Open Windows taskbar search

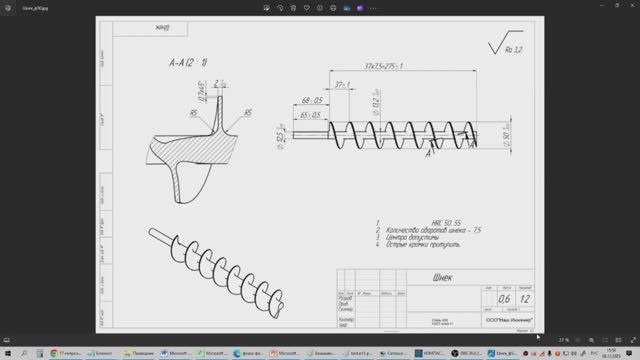24,353
